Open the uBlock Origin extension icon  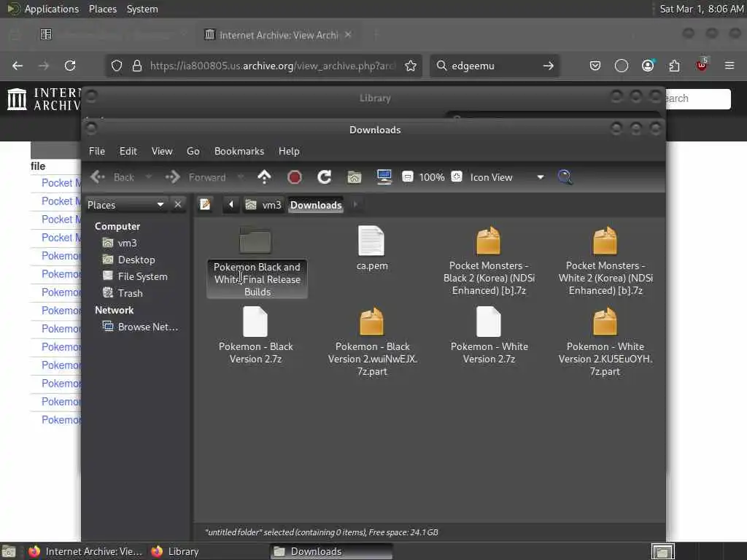tap(702, 65)
